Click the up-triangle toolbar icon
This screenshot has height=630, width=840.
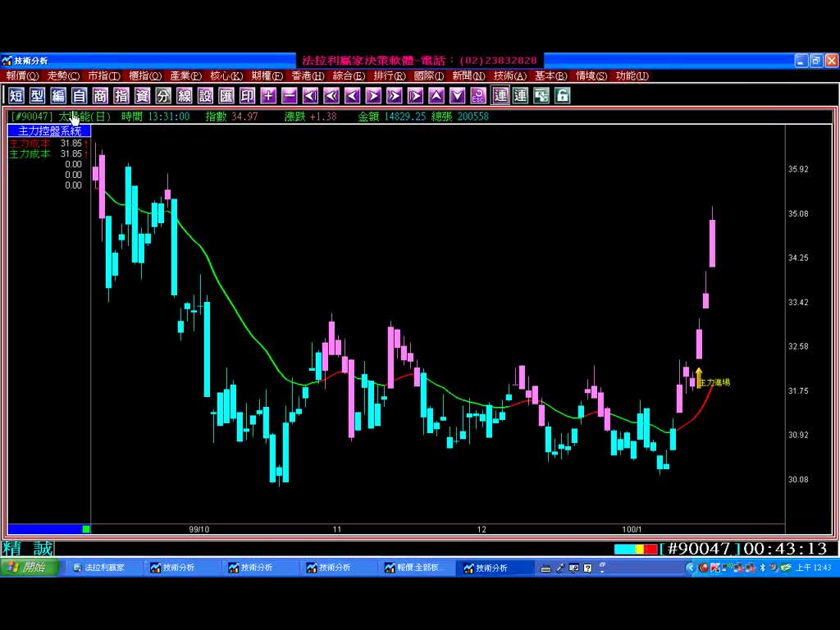point(436,96)
